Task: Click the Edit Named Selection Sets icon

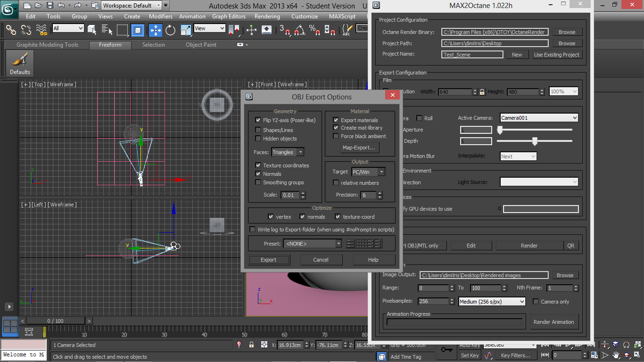Action: click(347, 30)
